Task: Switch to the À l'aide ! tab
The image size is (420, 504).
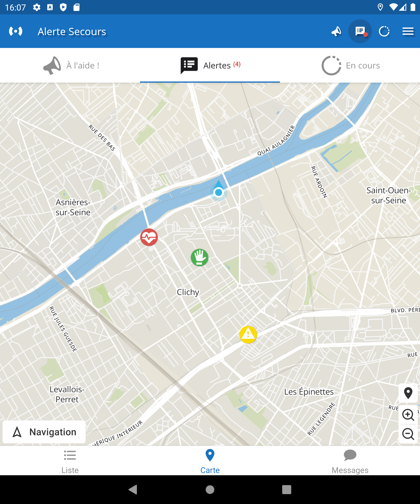Action: coord(71,65)
